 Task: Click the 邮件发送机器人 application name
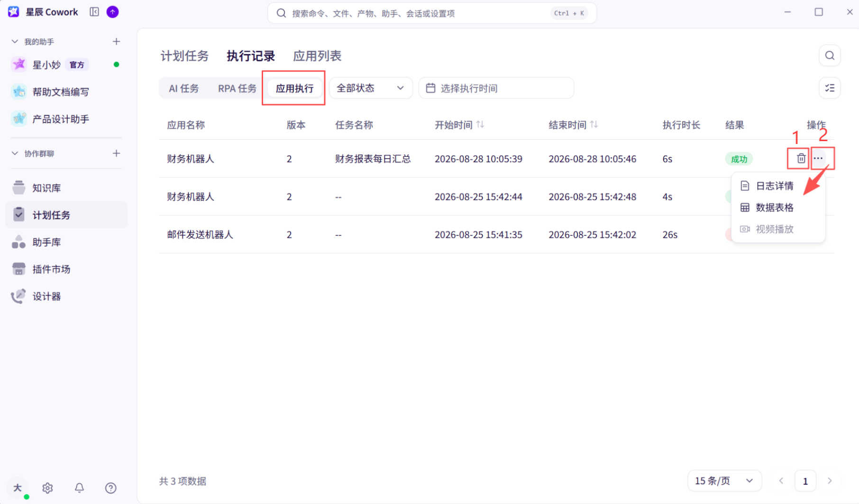point(200,234)
